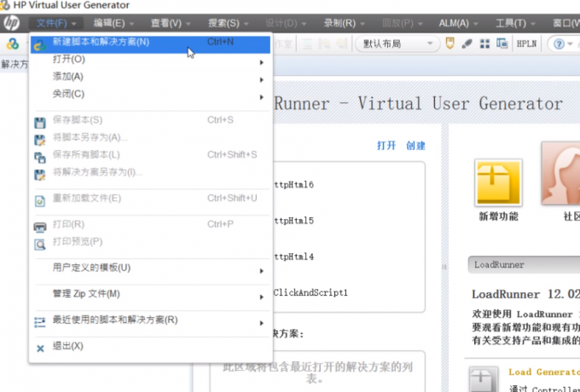
Task: Click the grid layout toolbar icon
Action: coord(484,43)
